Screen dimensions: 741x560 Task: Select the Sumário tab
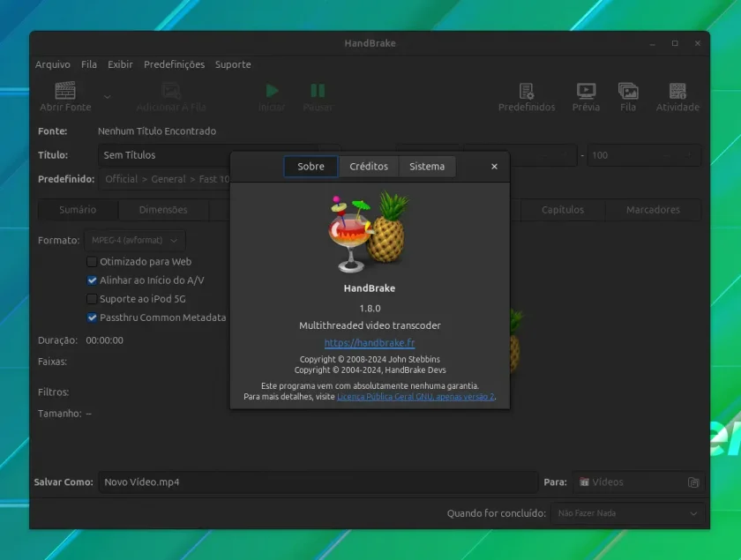[x=78, y=210]
